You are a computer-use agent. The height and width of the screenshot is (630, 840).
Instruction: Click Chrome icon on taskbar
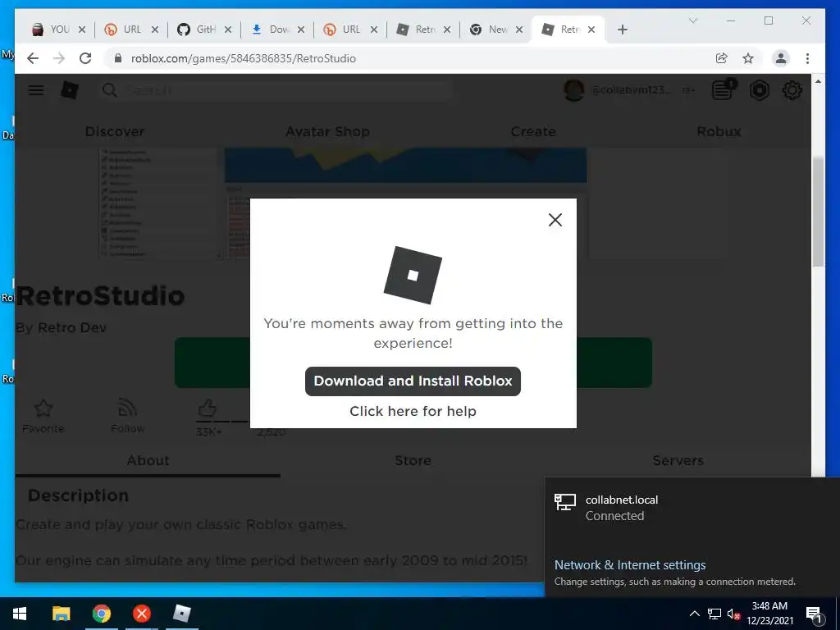(101, 614)
